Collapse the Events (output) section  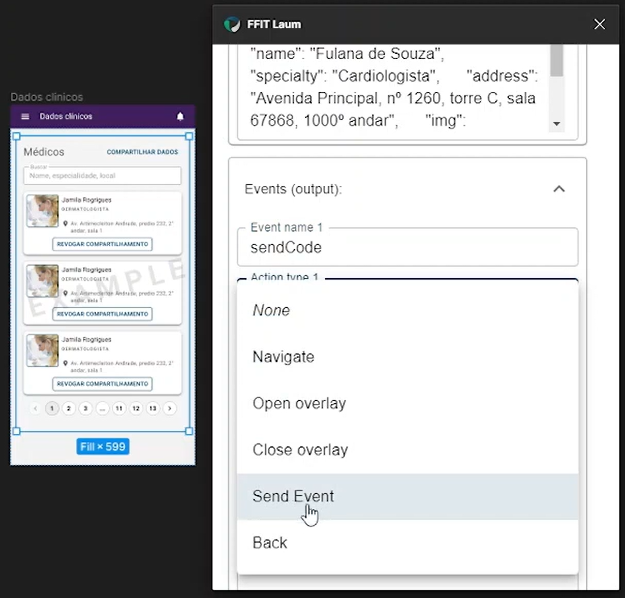click(559, 189)
